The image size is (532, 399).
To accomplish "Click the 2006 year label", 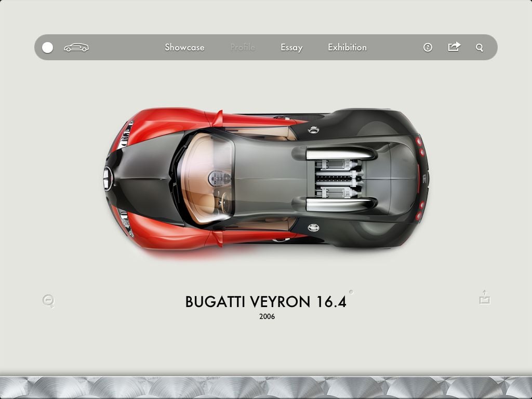I will (x=267, y=316).
